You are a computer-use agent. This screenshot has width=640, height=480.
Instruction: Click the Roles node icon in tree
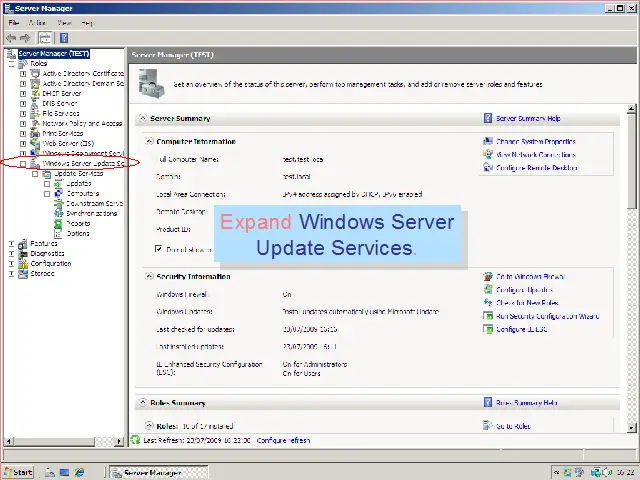(x=23, y=64)
